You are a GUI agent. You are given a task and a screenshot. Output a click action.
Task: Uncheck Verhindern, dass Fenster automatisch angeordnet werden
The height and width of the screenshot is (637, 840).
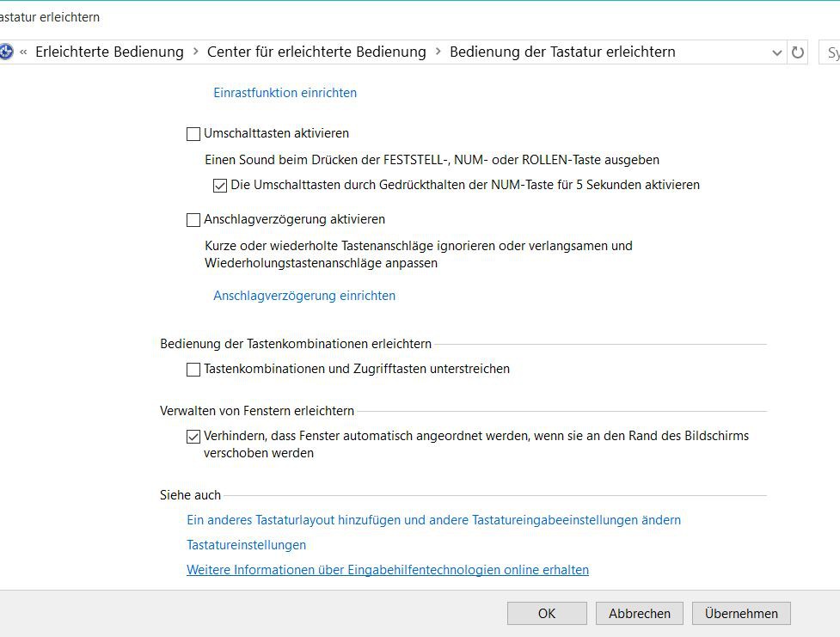click(x=193, y=436)
